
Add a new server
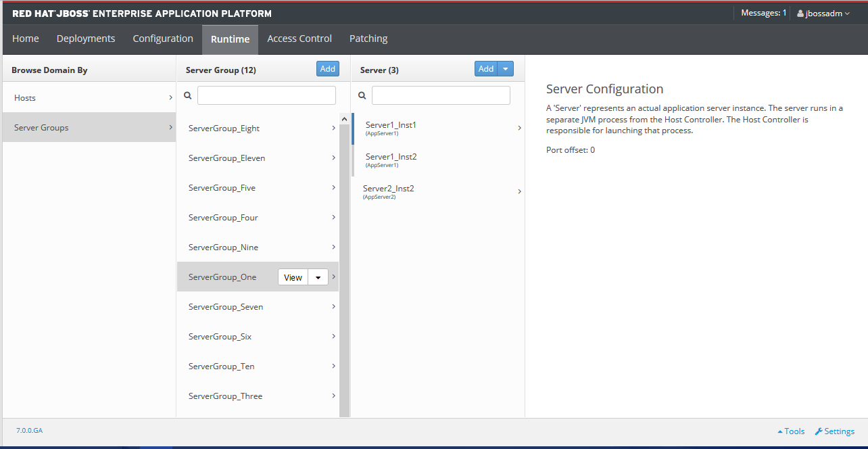coord(485,69)
